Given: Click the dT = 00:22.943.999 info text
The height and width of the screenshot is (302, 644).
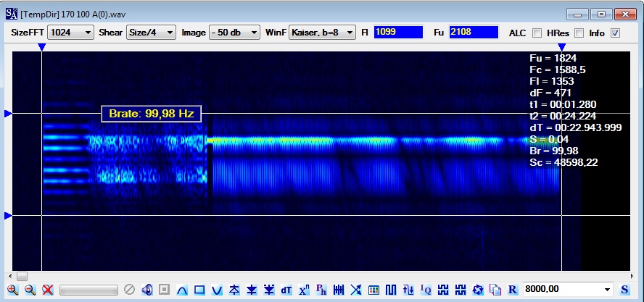Looking at the screenshot, I should point(576,127).
